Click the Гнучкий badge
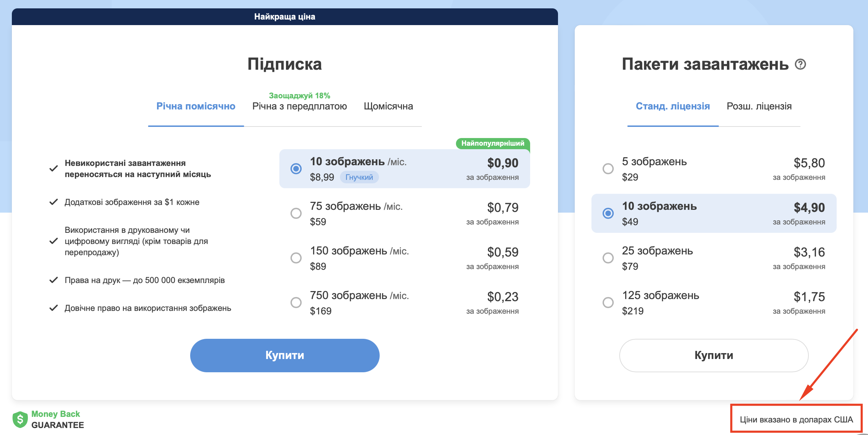868x435 pixels. tap(359, 177)
